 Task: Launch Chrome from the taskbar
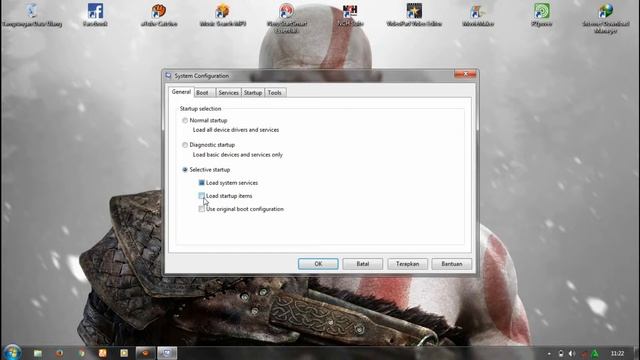click(81, 353)
